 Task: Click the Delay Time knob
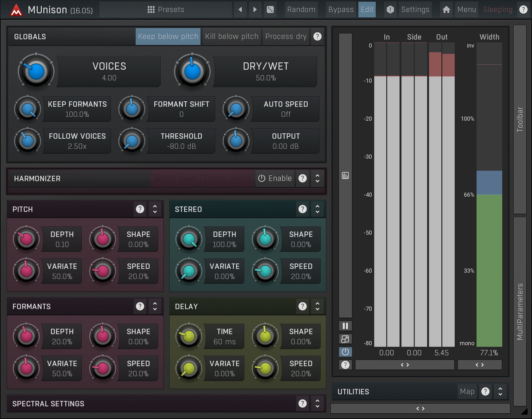[189, 336]
